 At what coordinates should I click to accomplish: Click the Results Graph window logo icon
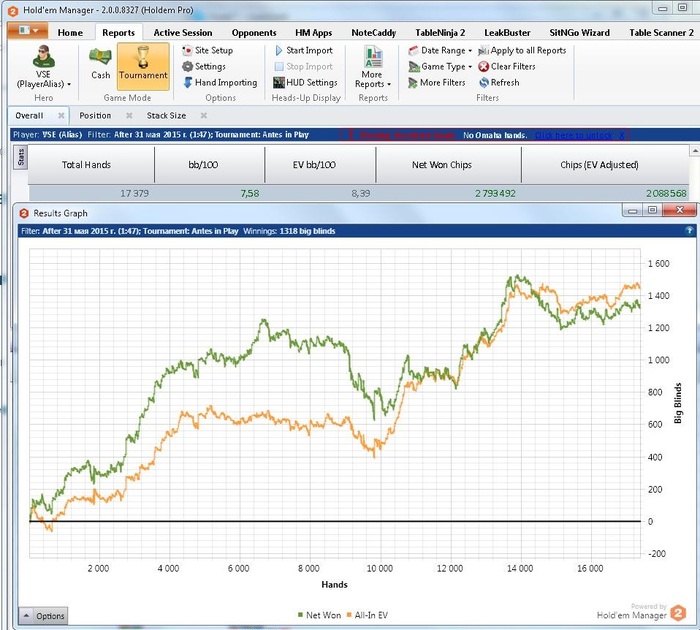[x=24, y=213]
